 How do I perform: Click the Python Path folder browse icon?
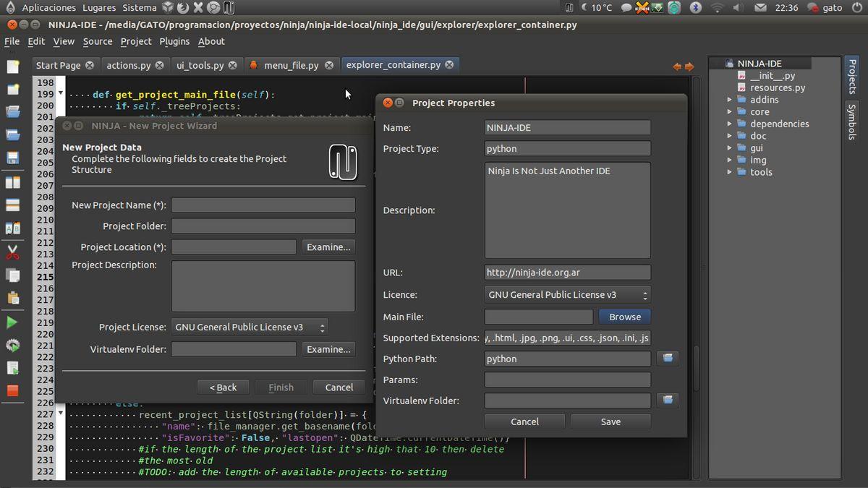pos(668,358)
